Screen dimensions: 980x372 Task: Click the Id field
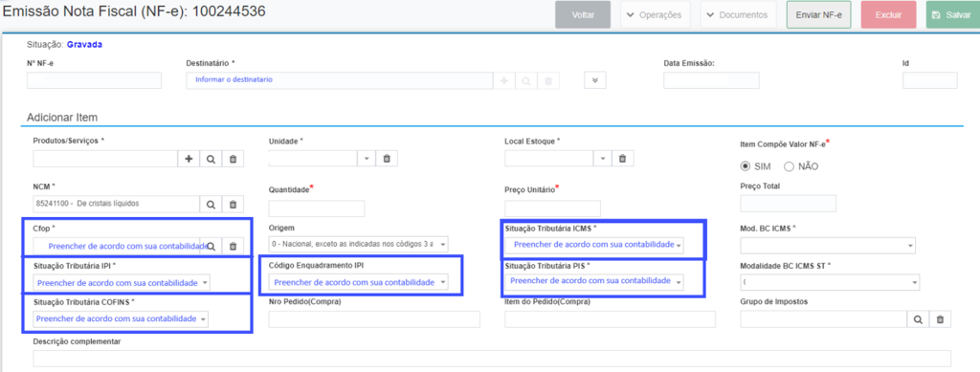[x=930, y=80]
